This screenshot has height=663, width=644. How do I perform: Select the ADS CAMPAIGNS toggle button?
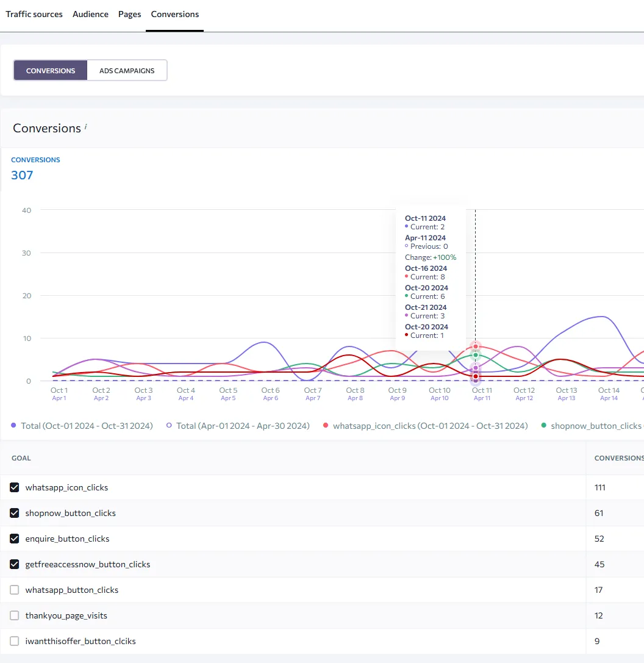(x=127, y=71)
